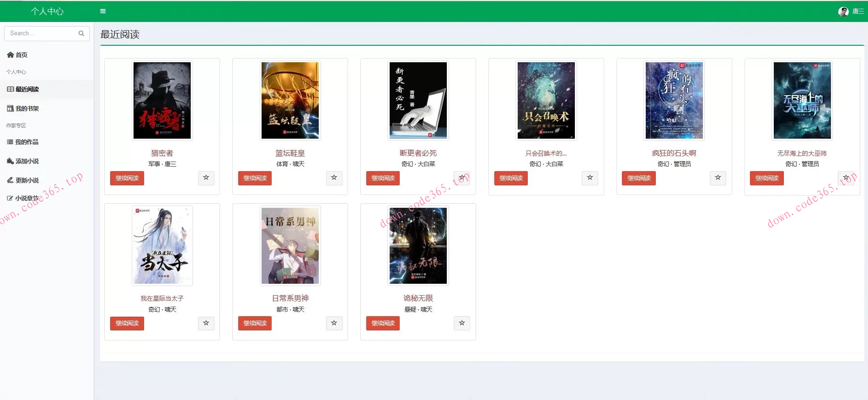Star the book 断更者必死
Screen dimensions: 868x400
[x=462, y=178]
